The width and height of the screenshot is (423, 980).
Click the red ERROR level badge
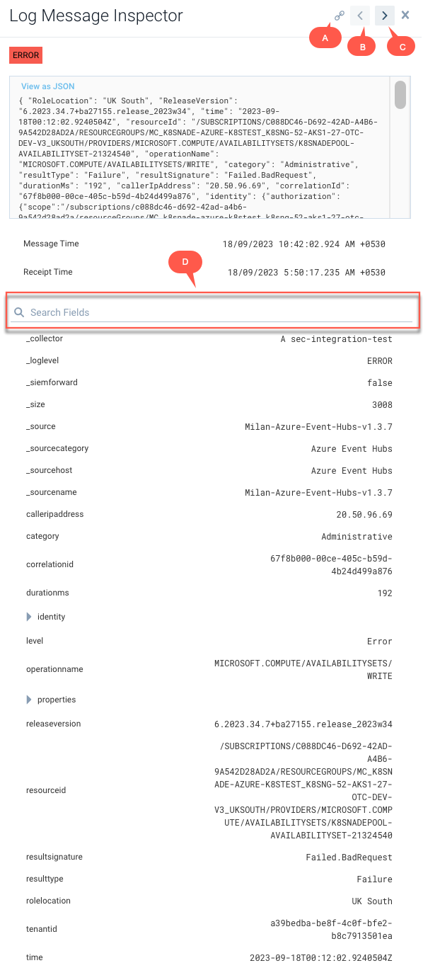26,55
